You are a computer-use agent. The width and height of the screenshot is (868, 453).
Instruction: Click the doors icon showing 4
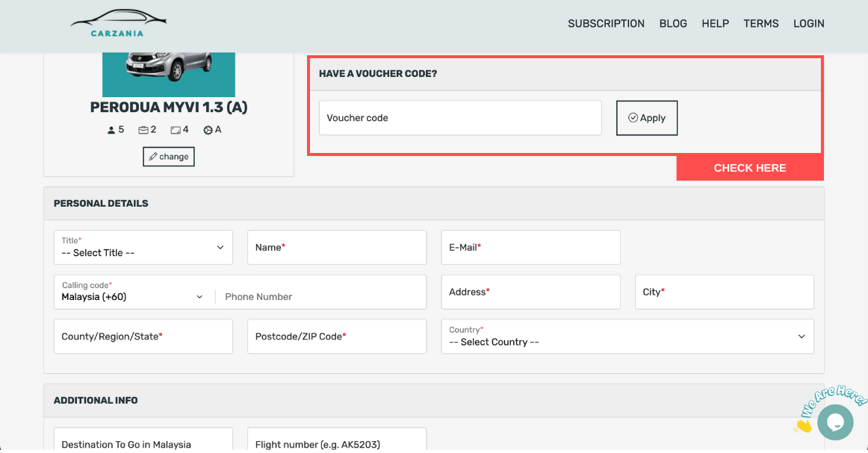click(176, 130)
